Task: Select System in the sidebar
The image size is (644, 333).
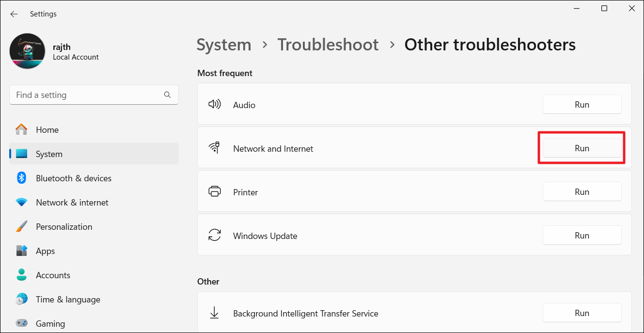Action: [49, 154]
